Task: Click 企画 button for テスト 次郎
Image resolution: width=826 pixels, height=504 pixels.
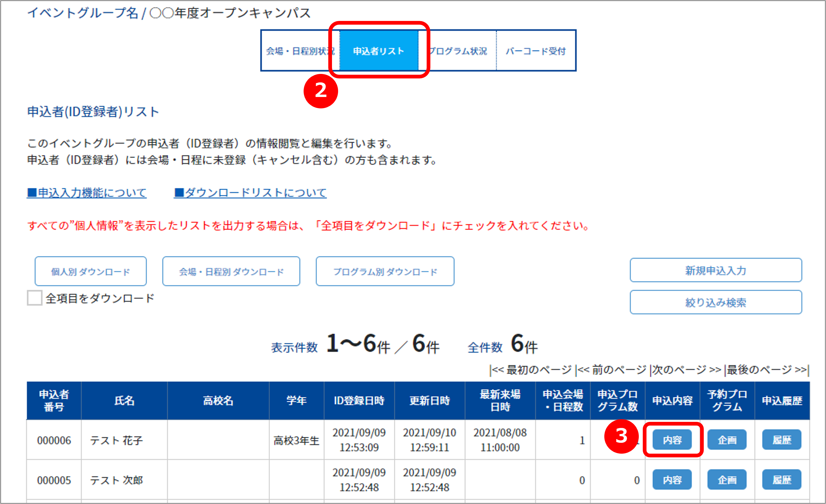Action: [727, 480]
